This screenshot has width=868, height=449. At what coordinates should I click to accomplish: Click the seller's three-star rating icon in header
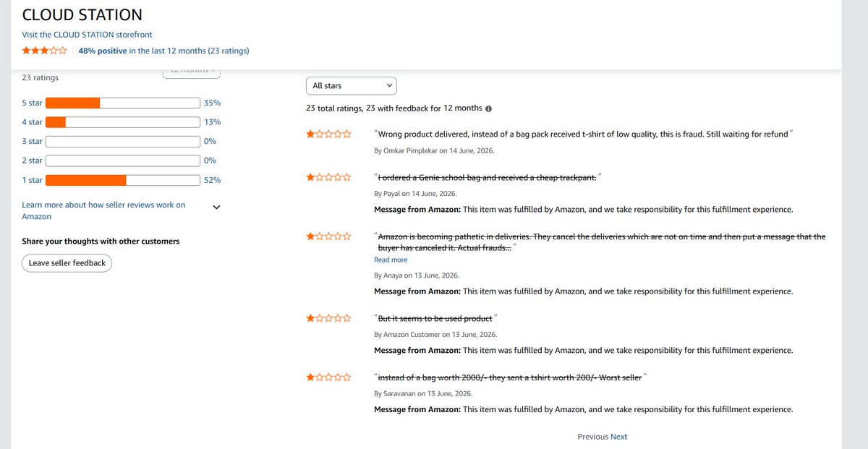[x=44, y=51]
